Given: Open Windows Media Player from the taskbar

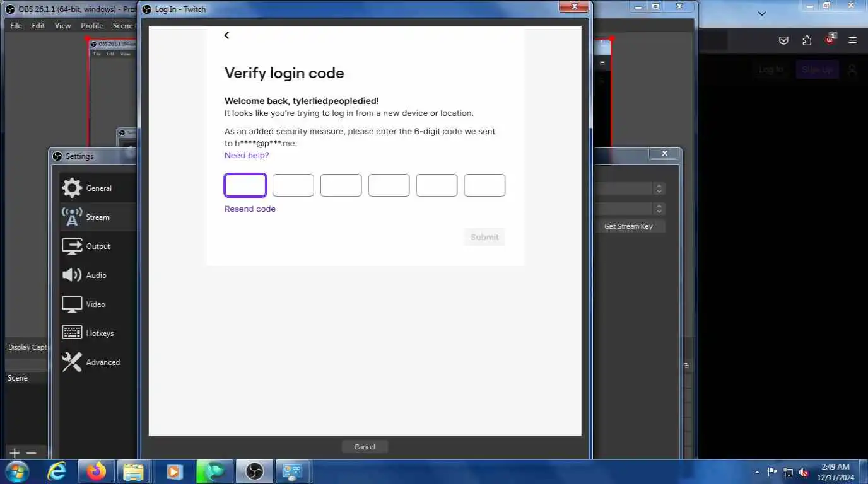Looking at the screenshot, I should (174, 471).
